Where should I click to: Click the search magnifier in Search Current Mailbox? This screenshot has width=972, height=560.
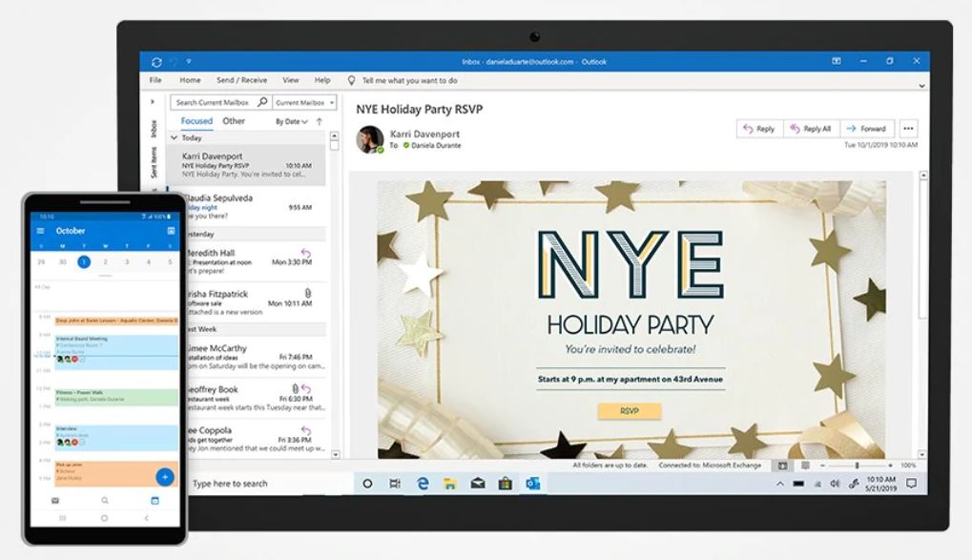262,102
